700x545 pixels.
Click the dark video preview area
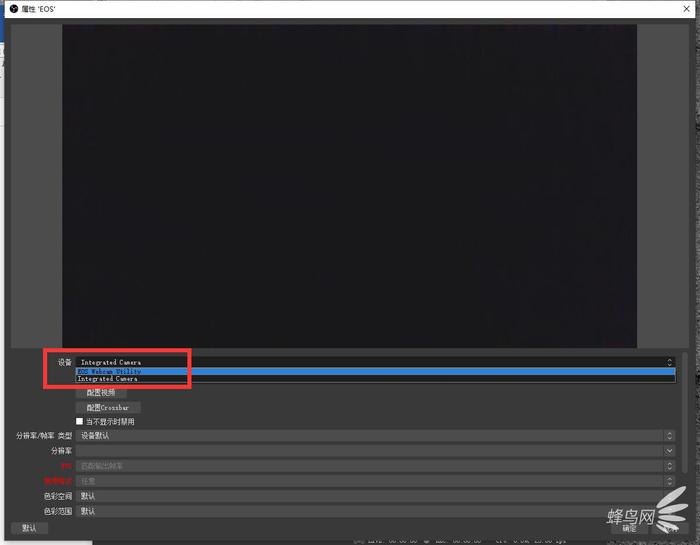(x=350, y=186)
